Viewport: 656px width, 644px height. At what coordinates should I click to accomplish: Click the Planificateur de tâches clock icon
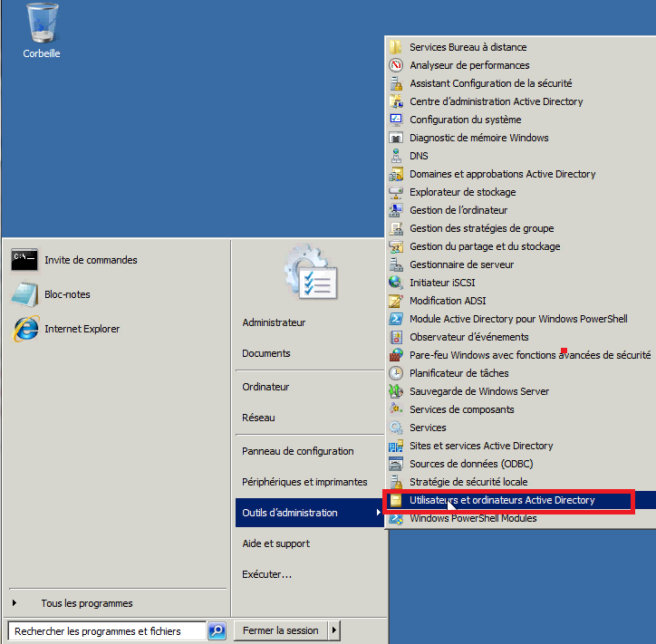(396, 373)
